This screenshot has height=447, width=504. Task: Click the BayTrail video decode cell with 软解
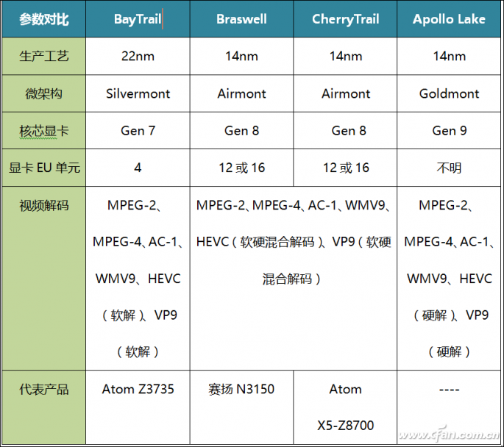pyautogui.click(x=138, y=278)
